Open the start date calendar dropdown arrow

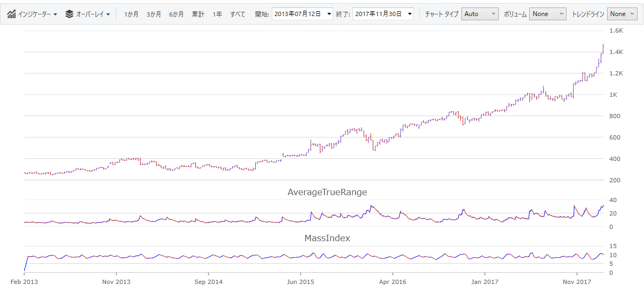pos(328,14)
